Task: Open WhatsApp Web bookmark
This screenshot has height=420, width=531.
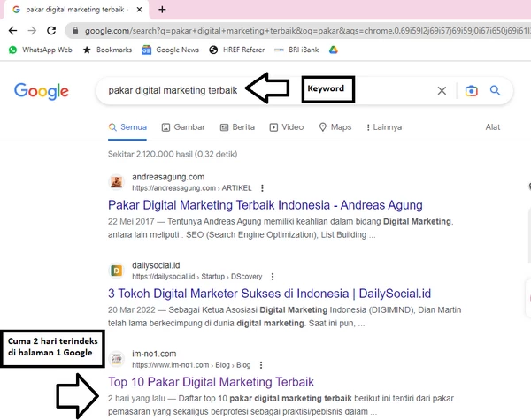Action: coord(41,50)
